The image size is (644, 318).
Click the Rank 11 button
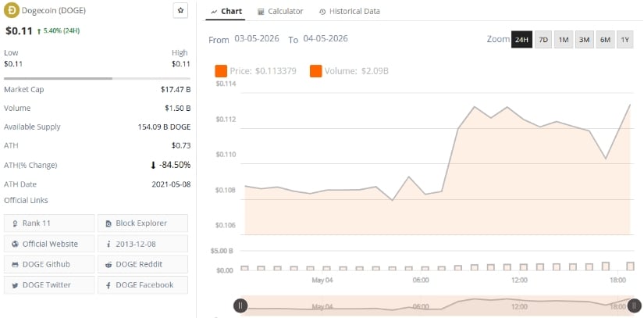tap(49, 223)
